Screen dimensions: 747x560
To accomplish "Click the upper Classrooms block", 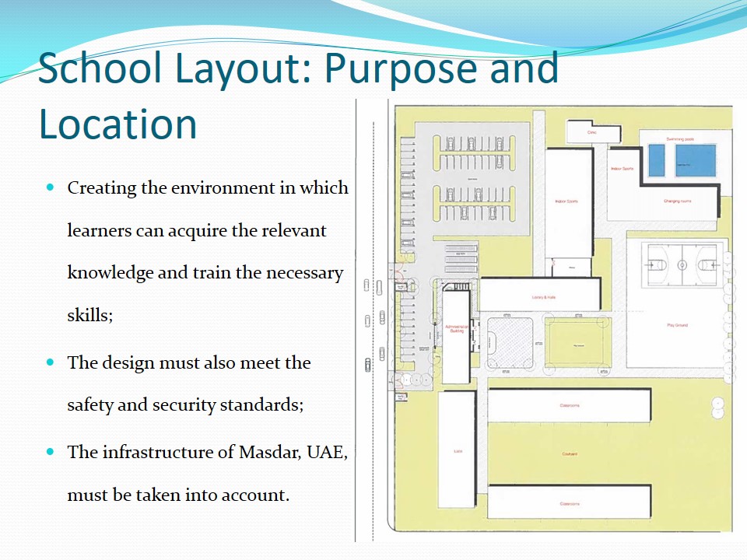I will (x=569, y=405).
